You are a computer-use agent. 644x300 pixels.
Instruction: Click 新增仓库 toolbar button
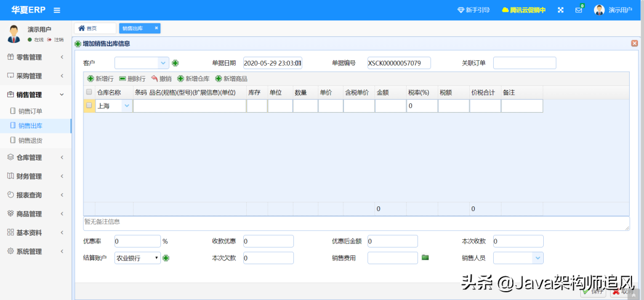tap(193, 79)
